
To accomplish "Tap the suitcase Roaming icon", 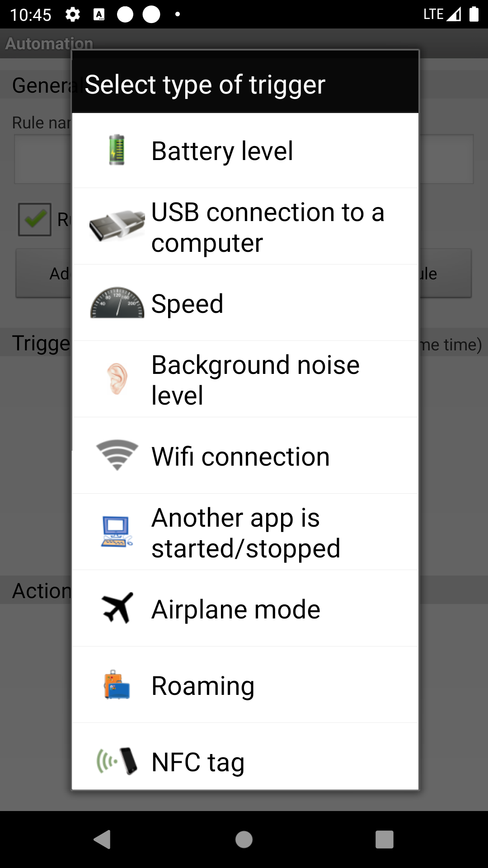I will [x=117, y=684].
